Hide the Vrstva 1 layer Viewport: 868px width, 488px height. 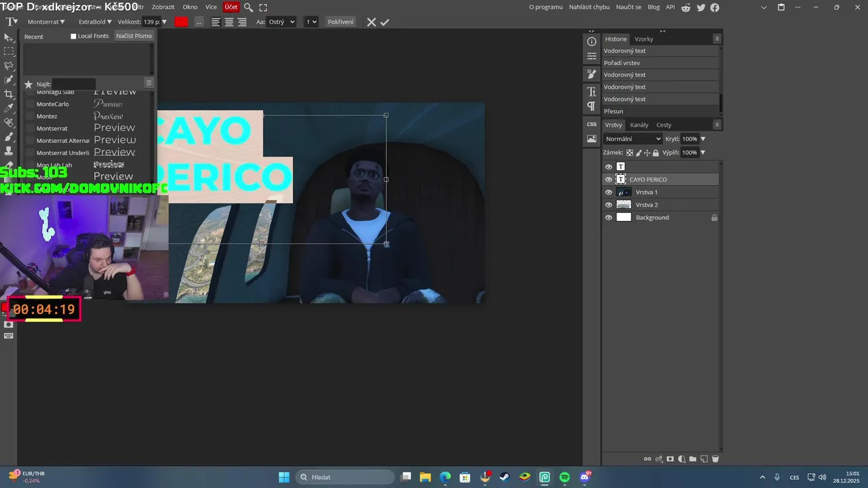(x=608, y=192)
